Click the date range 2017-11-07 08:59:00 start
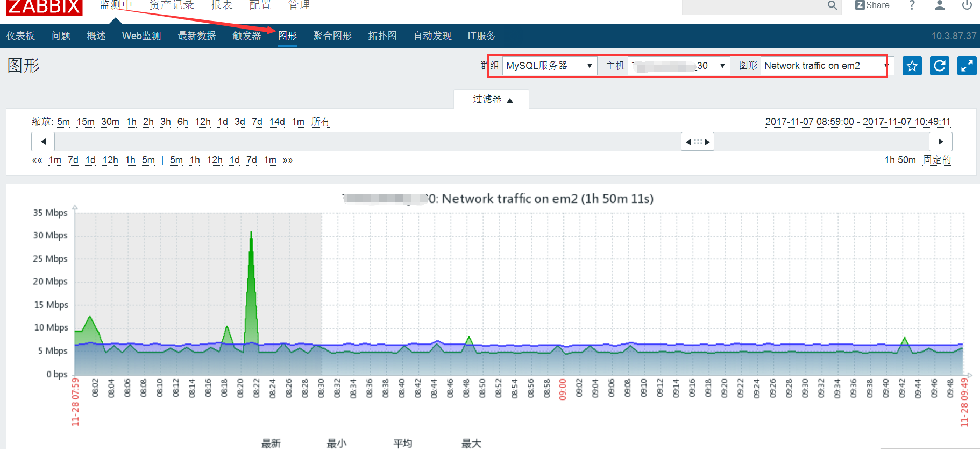Image resolution: width=980 pixels, height=449 pixels. 809,122
